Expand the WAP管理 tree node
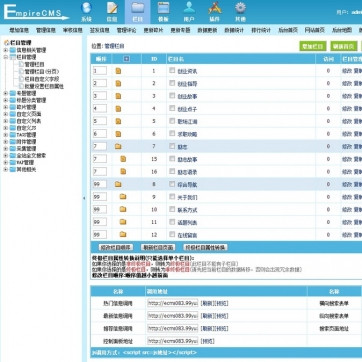The height and width of the screenshot is (362, 362). point(5,163)
